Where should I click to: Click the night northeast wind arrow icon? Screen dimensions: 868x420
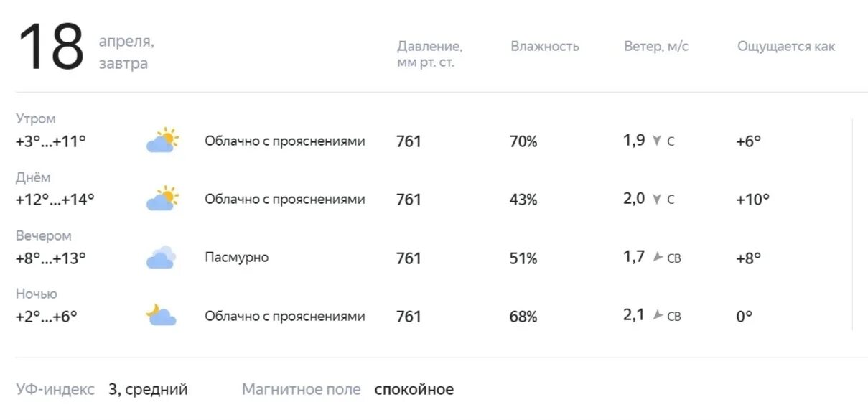coord(658,315)
